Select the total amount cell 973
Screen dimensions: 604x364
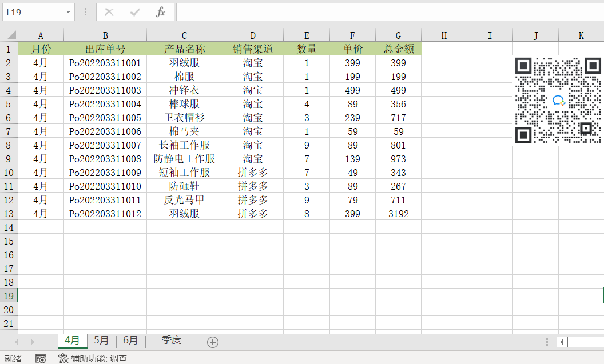click(x=398, y=159)
